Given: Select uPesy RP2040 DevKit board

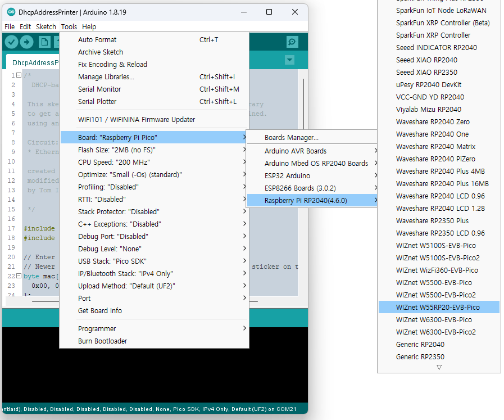Looking at the screenshot, I should click(x=439, y=84).
